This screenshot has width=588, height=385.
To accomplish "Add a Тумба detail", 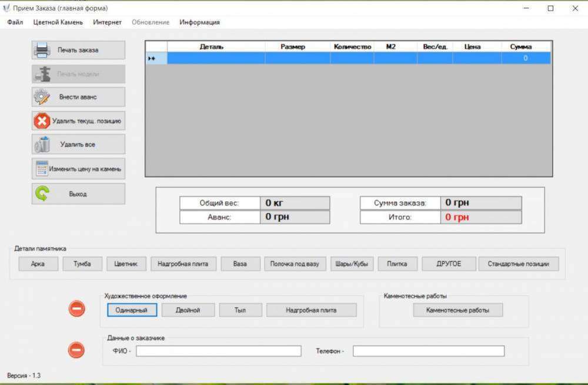I will (x=82, y=264).
